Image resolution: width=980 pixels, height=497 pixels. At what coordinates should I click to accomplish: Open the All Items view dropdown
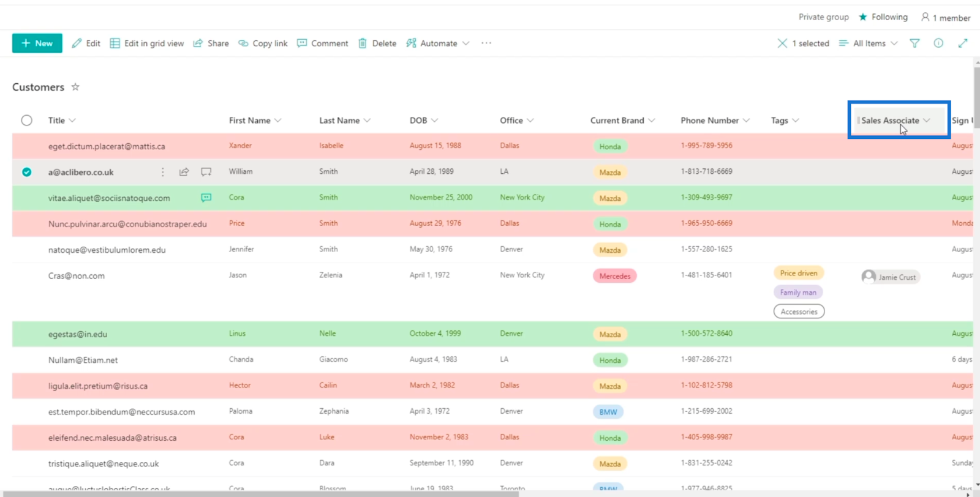(869, 43)
